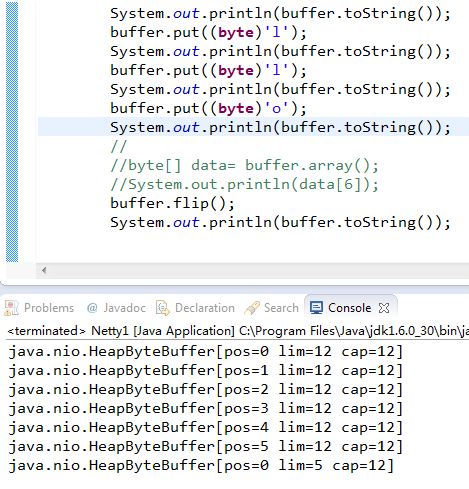Click the Declaration tab document icon
469x489 pixels.
[163, 308]
